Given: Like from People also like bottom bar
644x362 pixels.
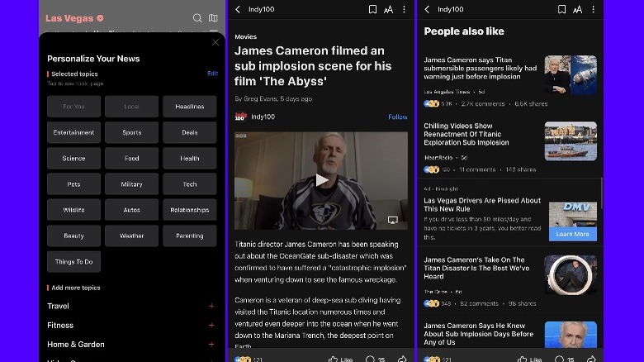Looking at the screenshot, I should [x=529, y=360].
